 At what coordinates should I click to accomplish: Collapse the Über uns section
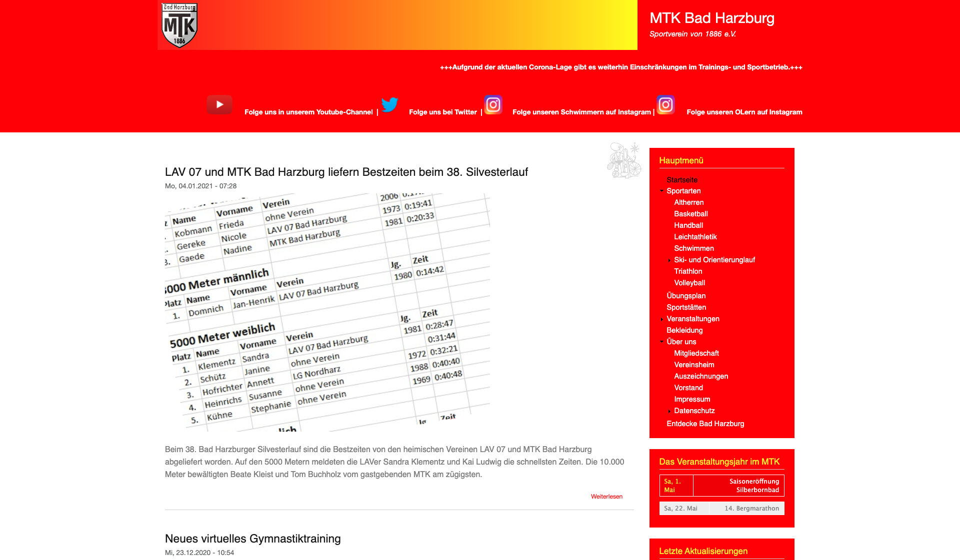point(662,342)
